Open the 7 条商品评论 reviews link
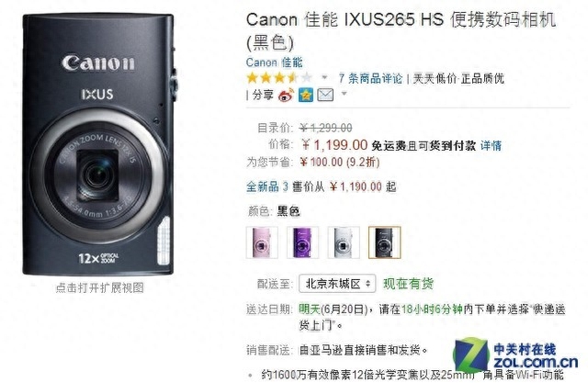 point(370,78)
